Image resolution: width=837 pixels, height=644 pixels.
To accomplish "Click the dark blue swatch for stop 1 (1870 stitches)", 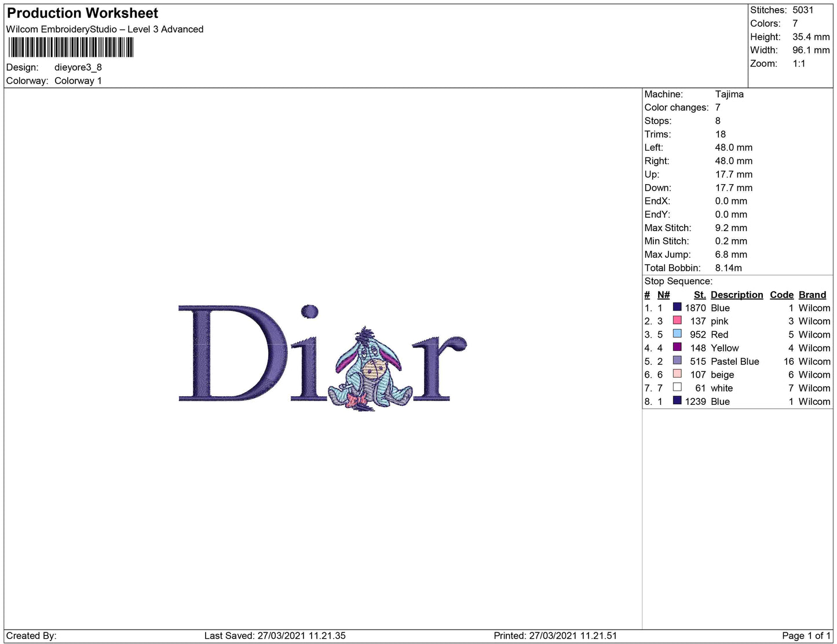I will click(x=677, y=307).
